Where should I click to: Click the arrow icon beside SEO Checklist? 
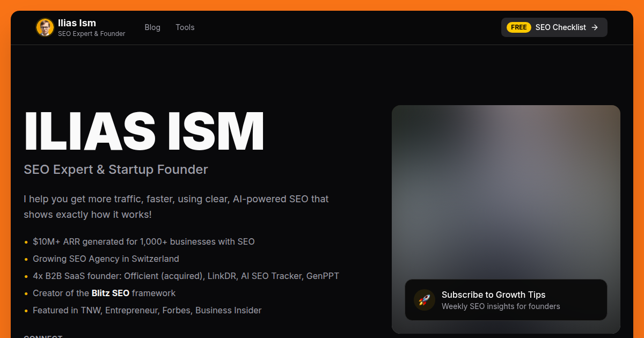tap(595, 27)
